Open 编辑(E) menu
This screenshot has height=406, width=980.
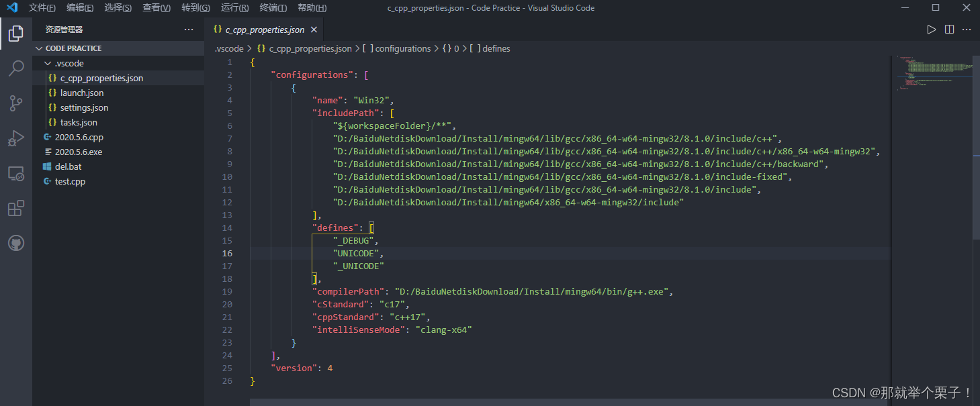pyautogui.click(x=81, y=8)
